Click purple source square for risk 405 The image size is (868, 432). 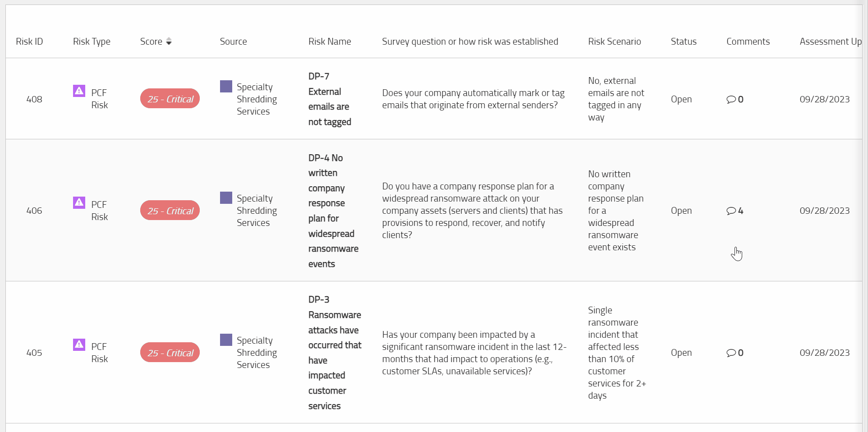click(226, 340)
